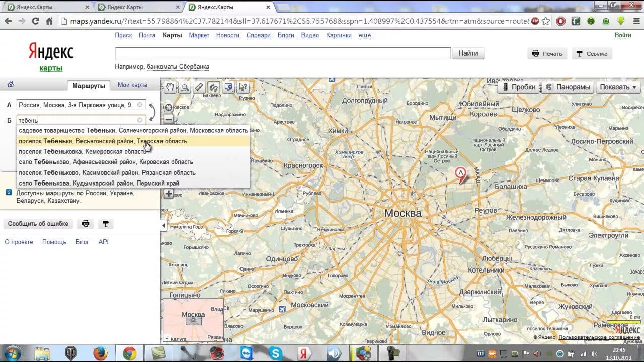Choose suggestion 'поселок Тебеньки, Весьегонский район'

133,141
